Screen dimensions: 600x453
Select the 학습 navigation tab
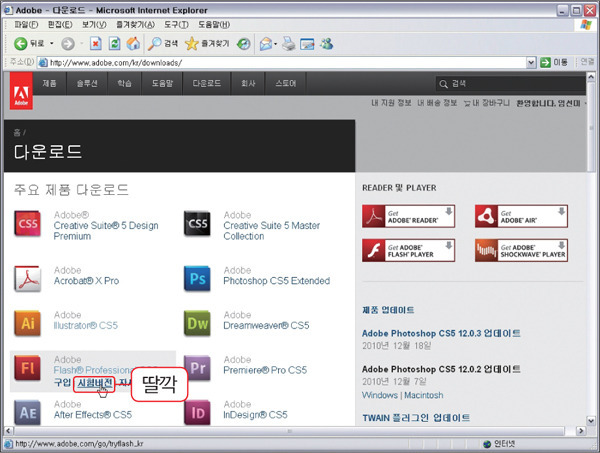(x=125, y=83)
